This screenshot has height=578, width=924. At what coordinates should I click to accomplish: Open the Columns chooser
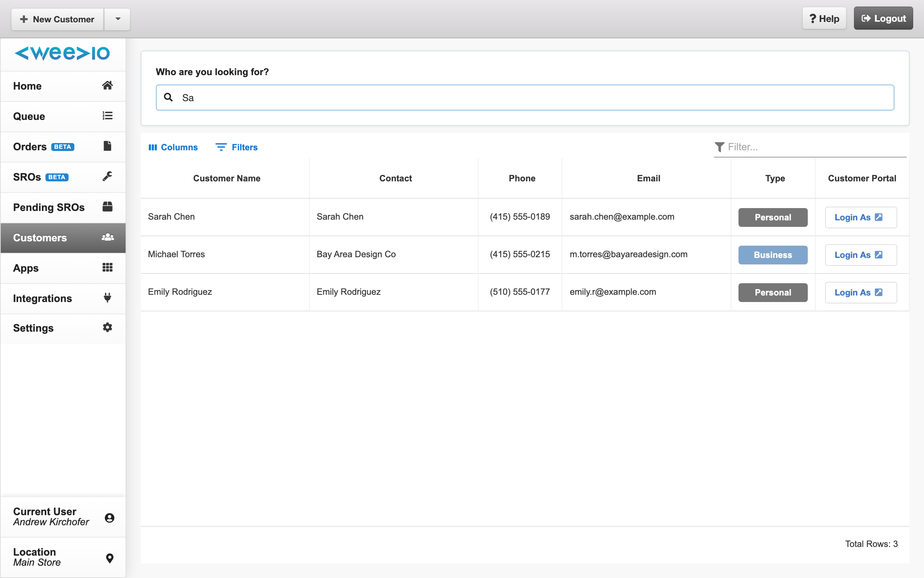(173, 147)
